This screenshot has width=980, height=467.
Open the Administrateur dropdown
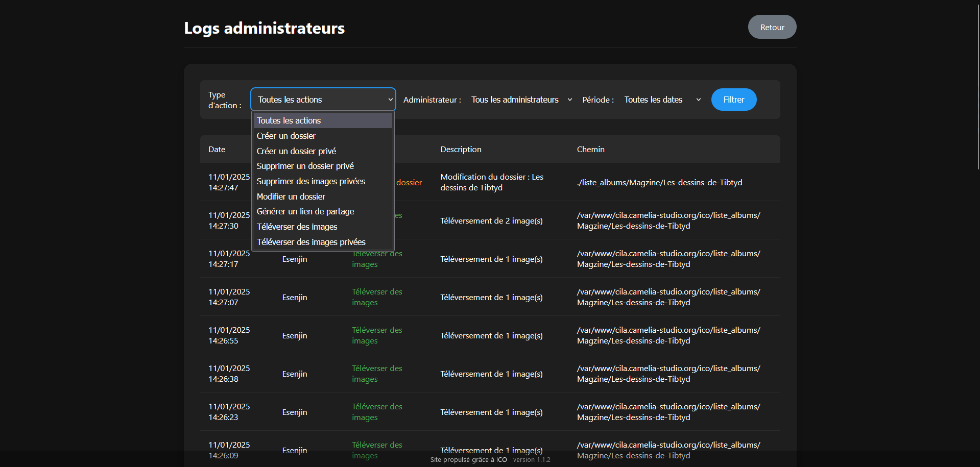(521, 100)
